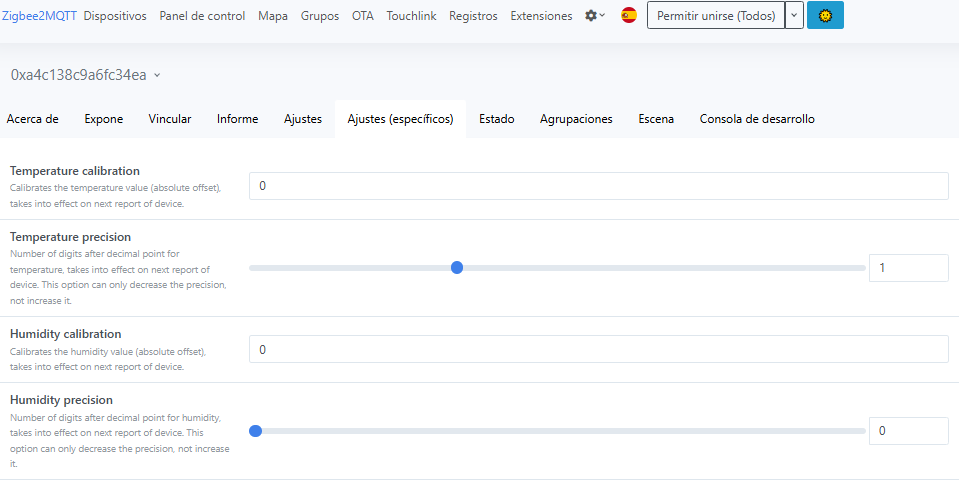Screen dimensions: 959x490
Task: Click the Spanish flag language icon
Action: click(x=629, y=16)
